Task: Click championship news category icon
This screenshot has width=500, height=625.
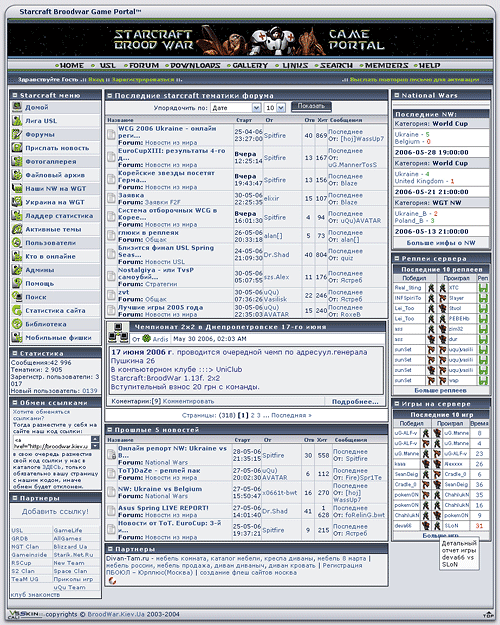Action: [x=118, y=332]
